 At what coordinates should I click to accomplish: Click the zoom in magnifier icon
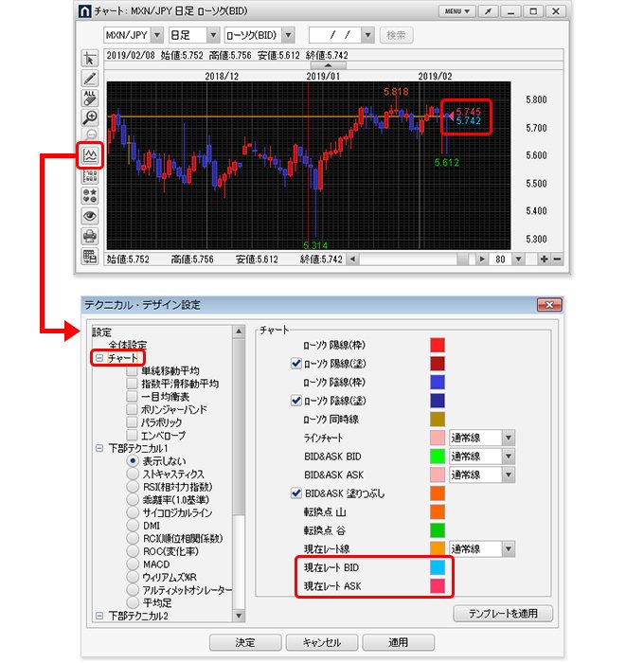click(90, 117)
